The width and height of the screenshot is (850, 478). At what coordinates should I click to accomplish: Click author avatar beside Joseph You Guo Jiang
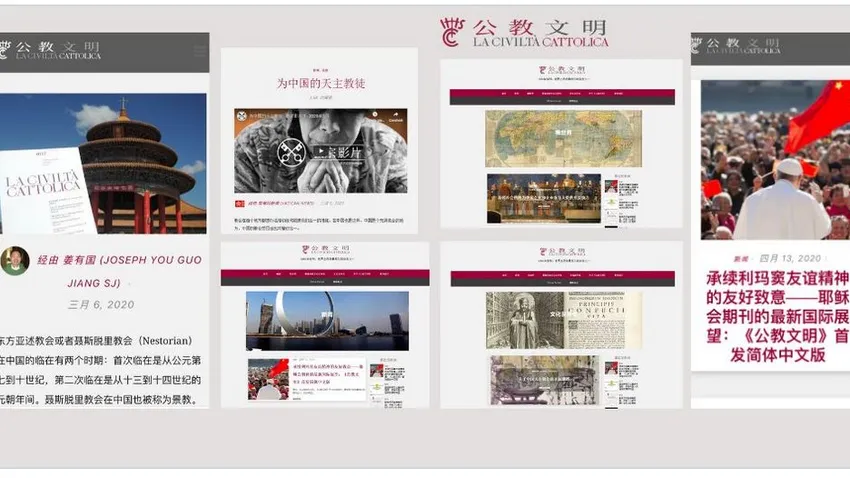(14, 261)
